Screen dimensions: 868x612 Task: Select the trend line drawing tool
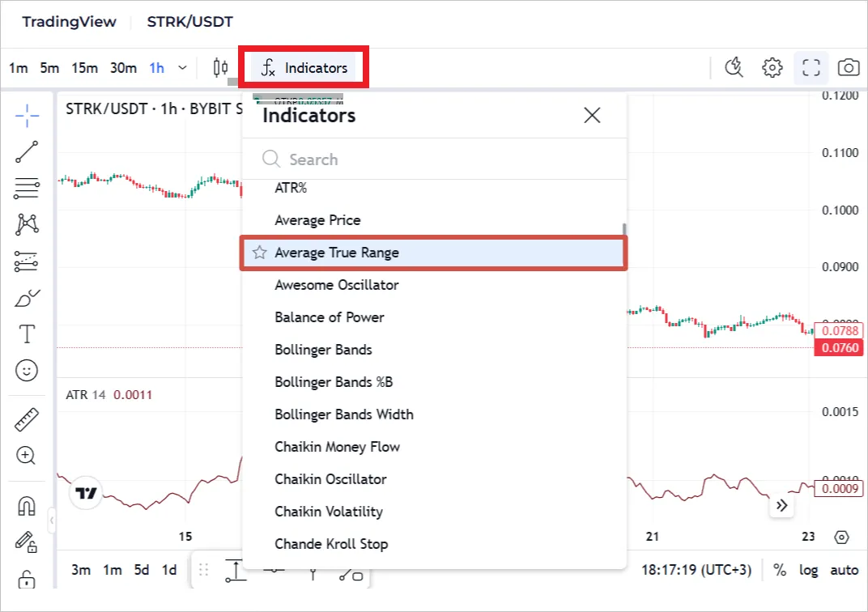point(27,151)
